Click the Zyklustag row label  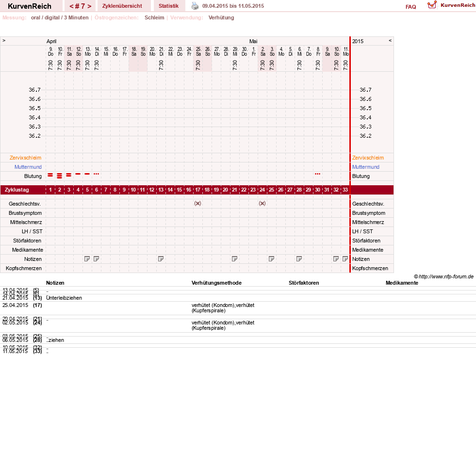click(x=16, y=190)
